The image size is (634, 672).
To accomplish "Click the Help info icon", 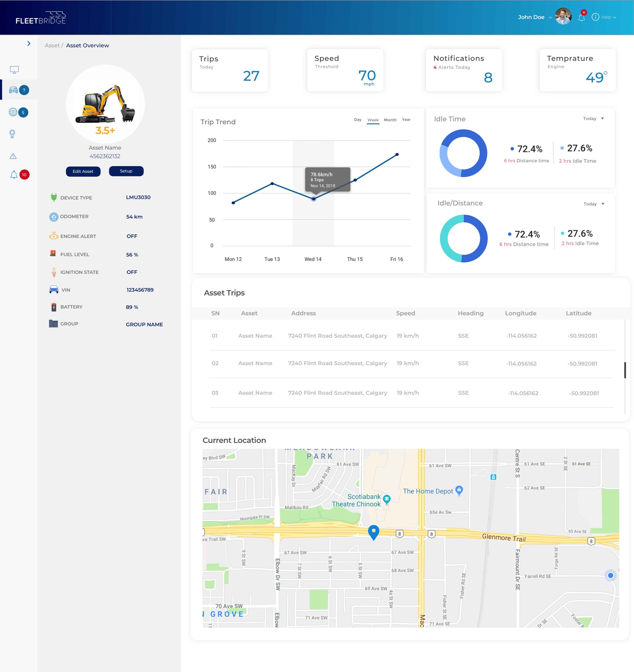I will click(595, 17).
